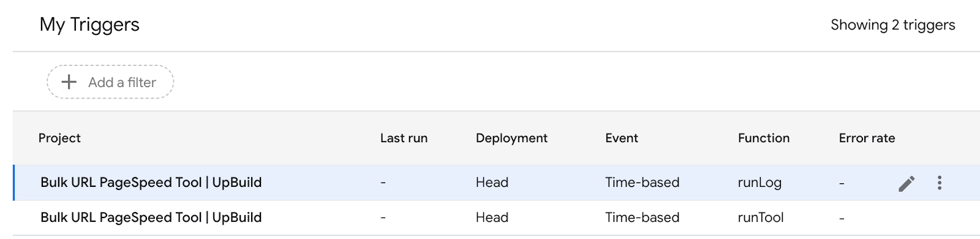Image resolution: width=980 pixels, height=239 pixels.
Task: Click the Function column header
Action: point(764,138)
